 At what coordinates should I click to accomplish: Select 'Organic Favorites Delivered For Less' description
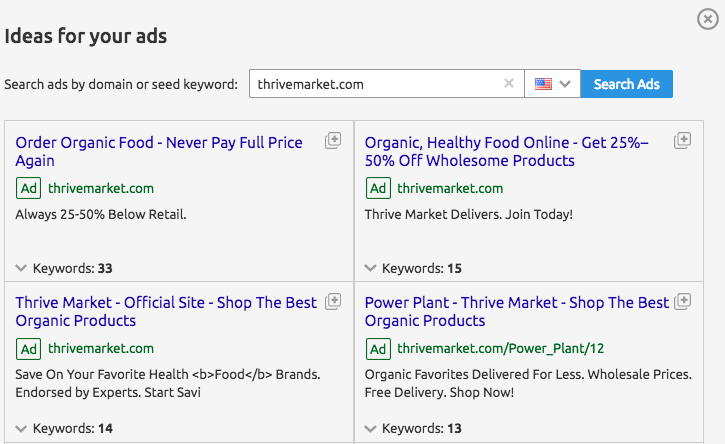[528, 383]
